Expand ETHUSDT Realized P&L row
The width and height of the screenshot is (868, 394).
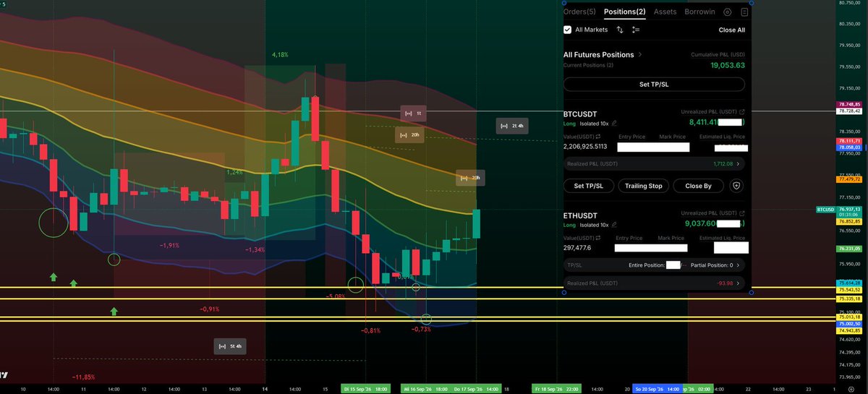tap(654, 283)
